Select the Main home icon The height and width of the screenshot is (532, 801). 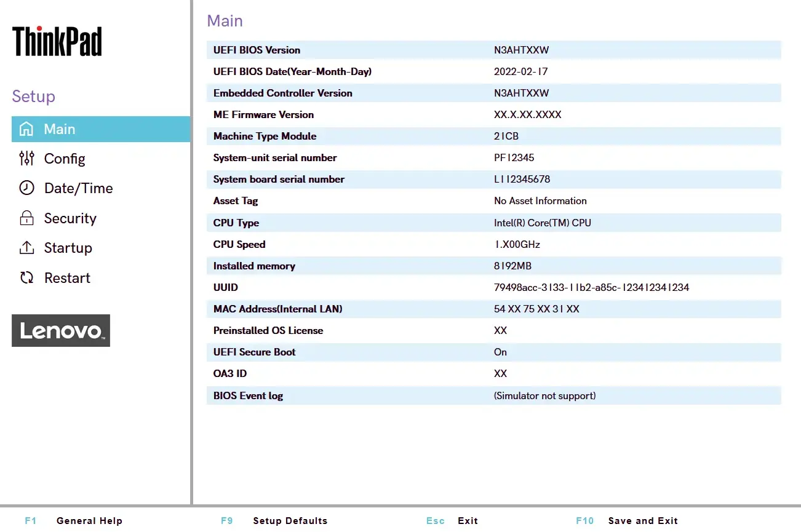(27, 129)
